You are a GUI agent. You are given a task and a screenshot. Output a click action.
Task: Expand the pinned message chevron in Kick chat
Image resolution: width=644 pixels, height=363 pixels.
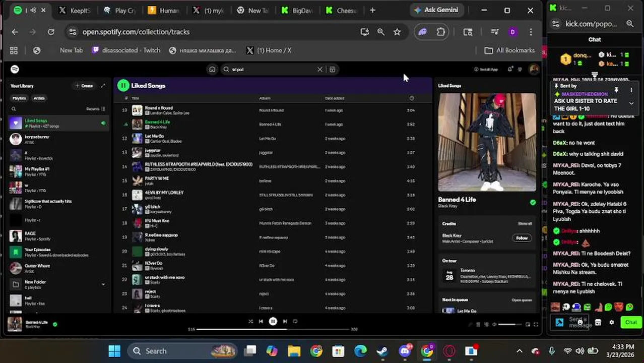(x=631, y=103)
